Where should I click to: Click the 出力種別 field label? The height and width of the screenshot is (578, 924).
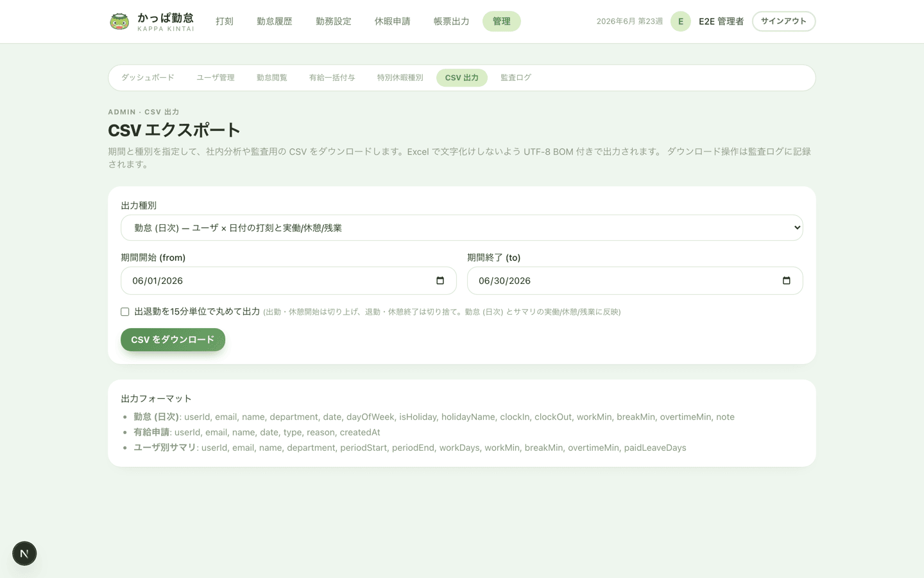pyautogui.click(x=139, y=206)
